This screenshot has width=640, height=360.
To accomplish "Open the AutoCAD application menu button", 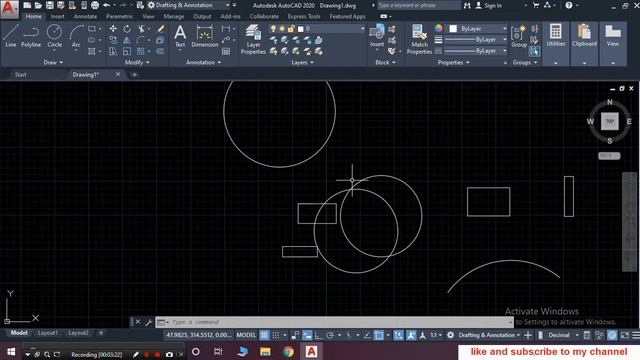I will [x=9, y=9].
